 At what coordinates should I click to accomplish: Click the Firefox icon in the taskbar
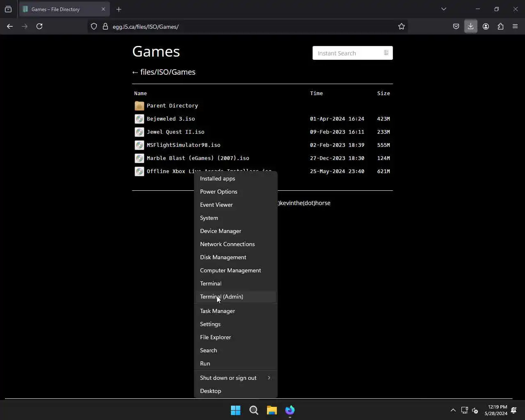(x=290, y=410)
